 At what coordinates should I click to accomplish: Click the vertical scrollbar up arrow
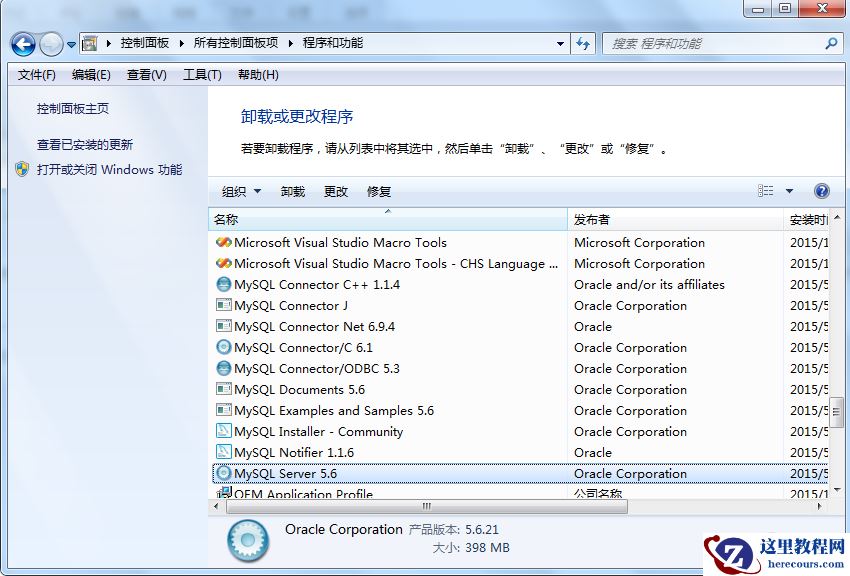pyautogui.click(x=838, y=217)
